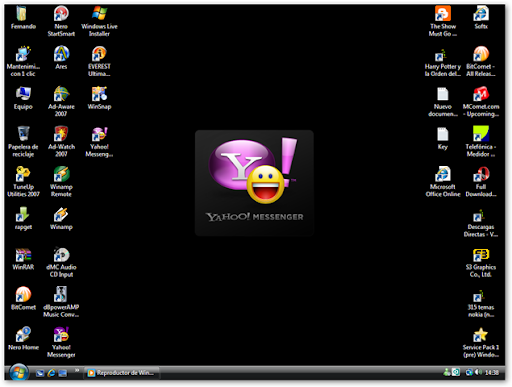Launch Internet Explorer from Quick Launch
This screenshot has height=387, width=512.
pos(51,373)
